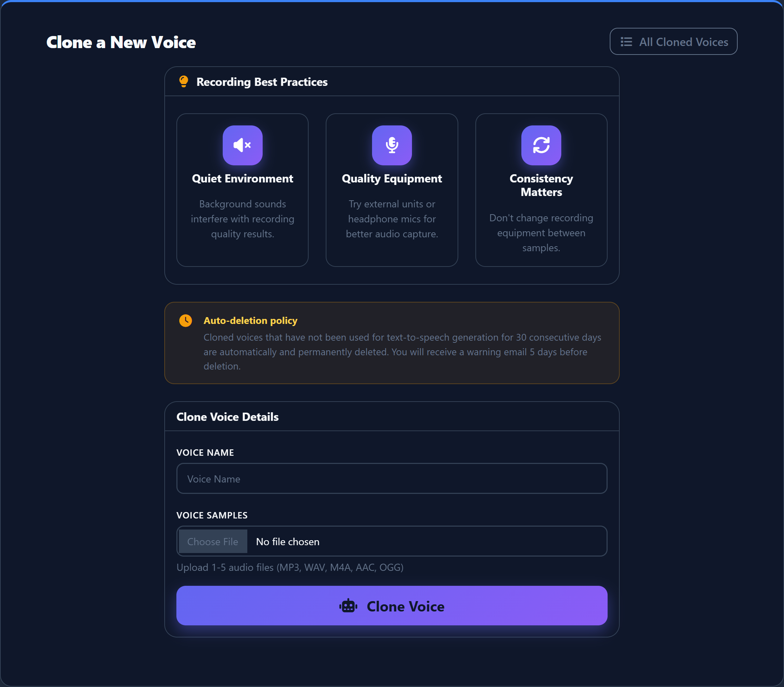This screenshot has width=784, height=687.
Task: Click the microphone Quality Equipment icon
Action: [x=392, y=145]
